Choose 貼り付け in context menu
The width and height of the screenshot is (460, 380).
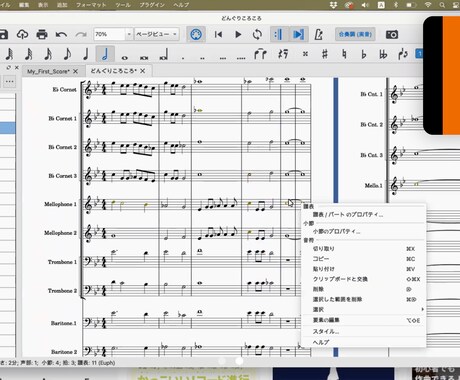pyautogui.click(x=363, y=269)
